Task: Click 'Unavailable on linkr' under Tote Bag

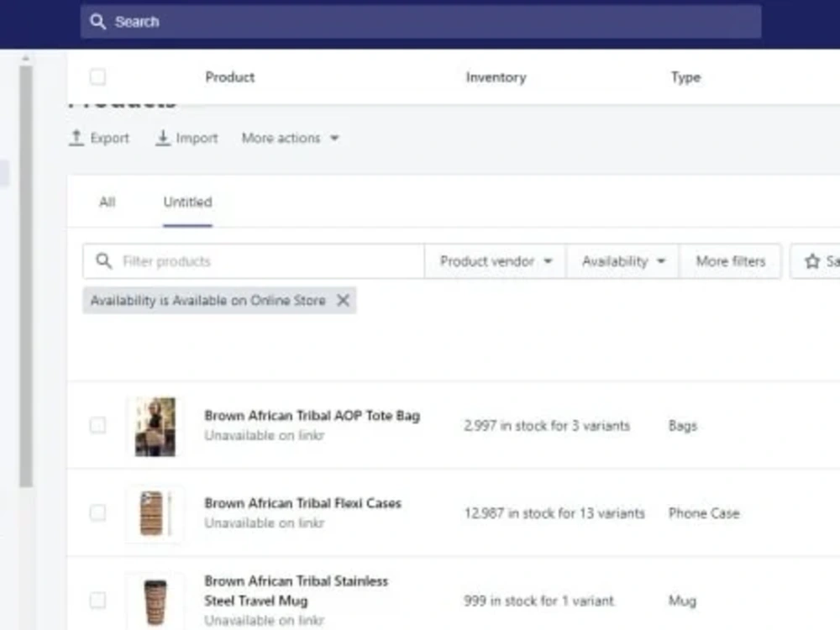Action: pos(264,435)
